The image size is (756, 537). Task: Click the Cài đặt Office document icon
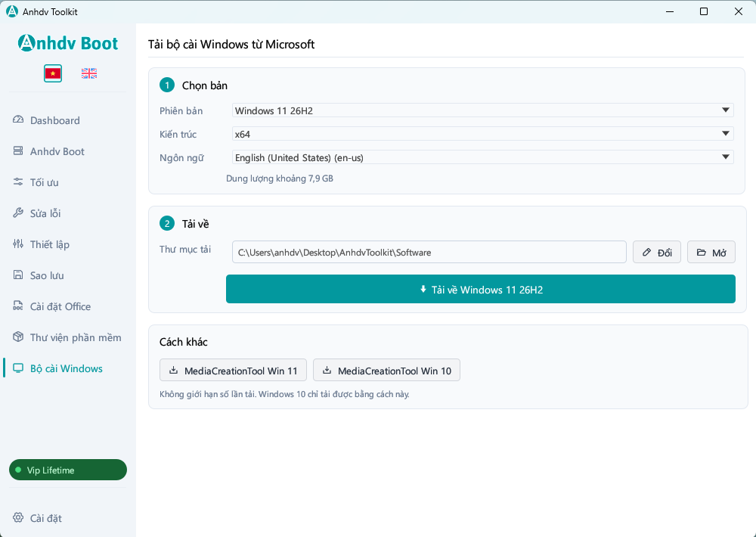(18, 306)
